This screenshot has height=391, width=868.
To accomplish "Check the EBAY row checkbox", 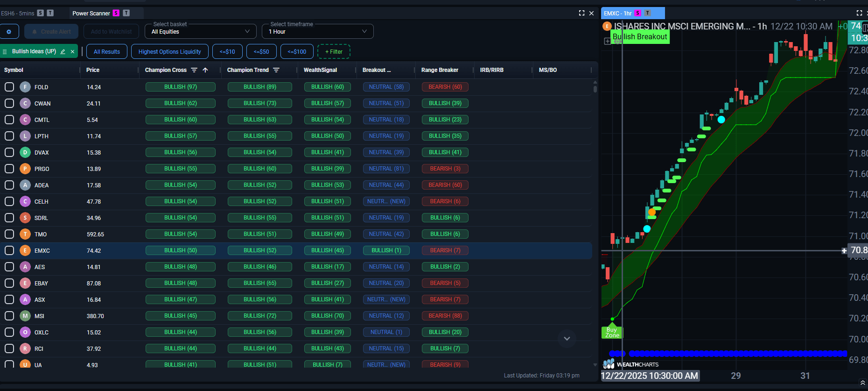I will (x=9, y=283).
